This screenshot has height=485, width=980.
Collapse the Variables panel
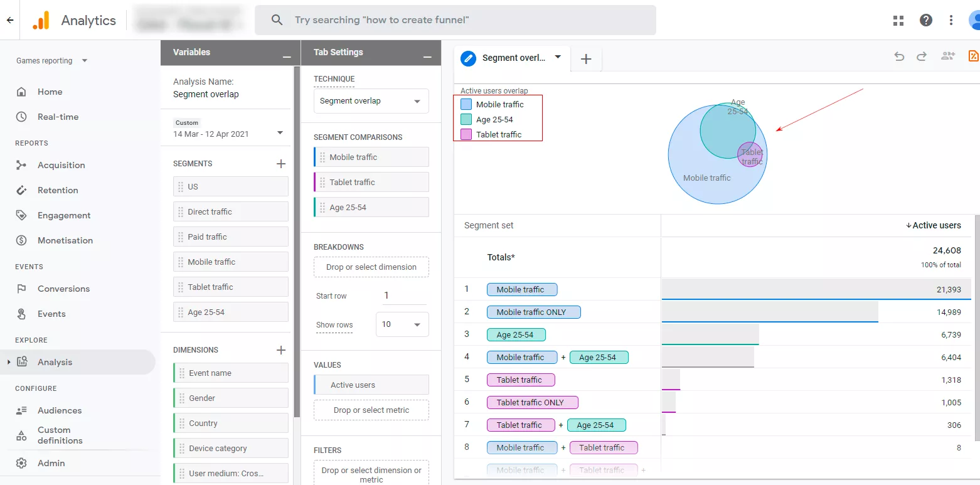287,56
